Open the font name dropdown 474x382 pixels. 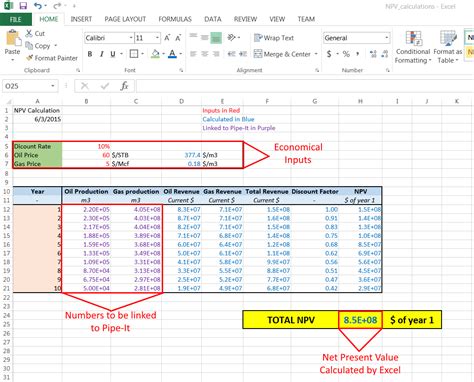click(x=131, y=38)
